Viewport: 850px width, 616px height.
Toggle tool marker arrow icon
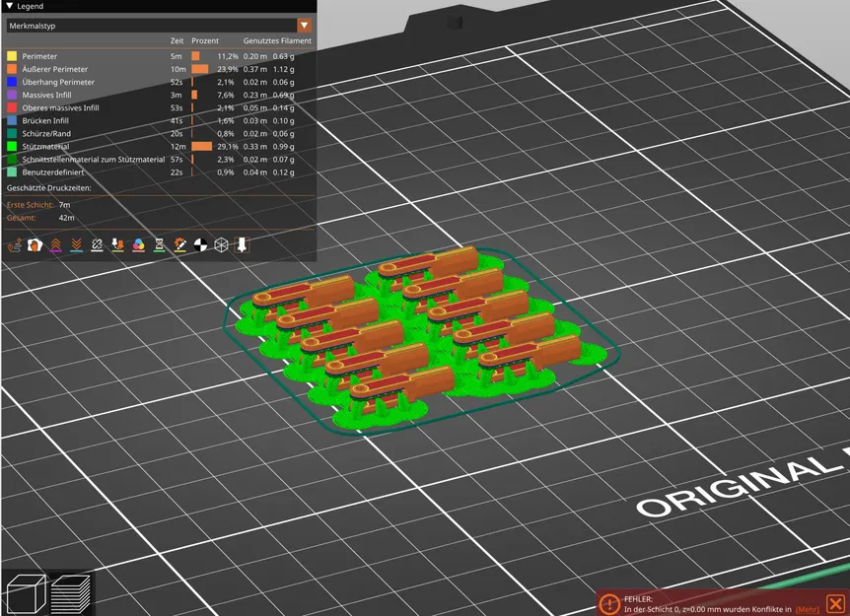tap(242, 245)
